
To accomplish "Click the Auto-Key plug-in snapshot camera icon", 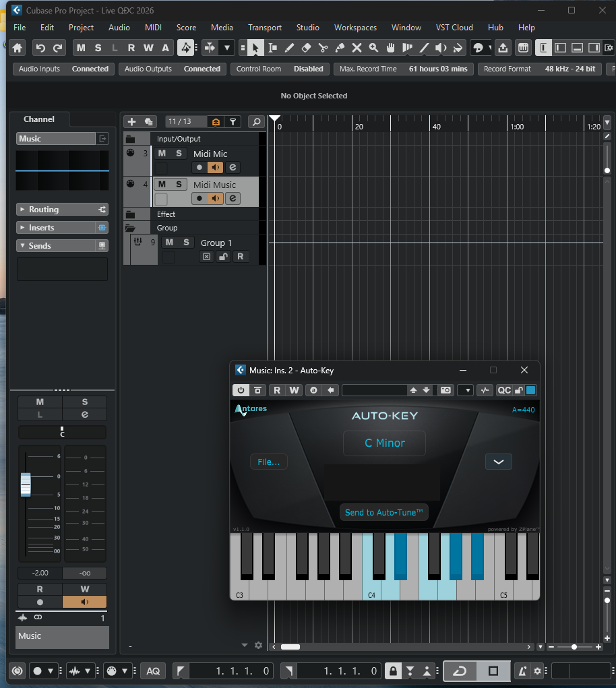I will coord(445,390).
